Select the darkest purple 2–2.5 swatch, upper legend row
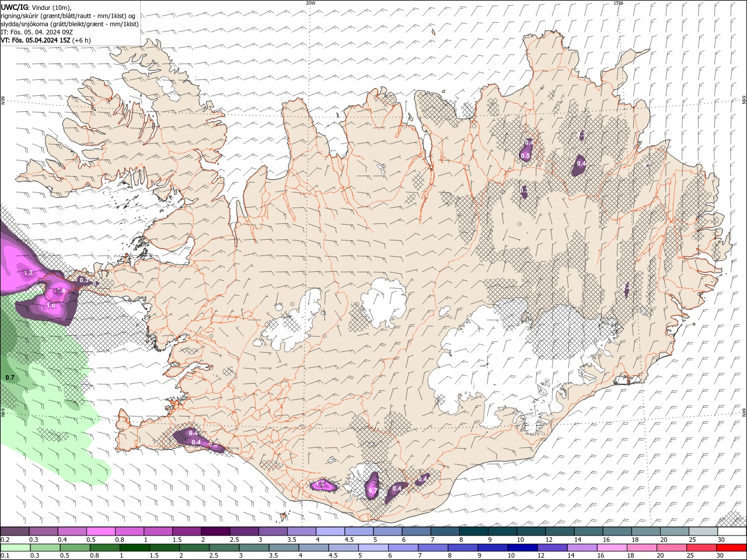The width and height of the screenshot is (747, 560). click(x=215, y=531)
